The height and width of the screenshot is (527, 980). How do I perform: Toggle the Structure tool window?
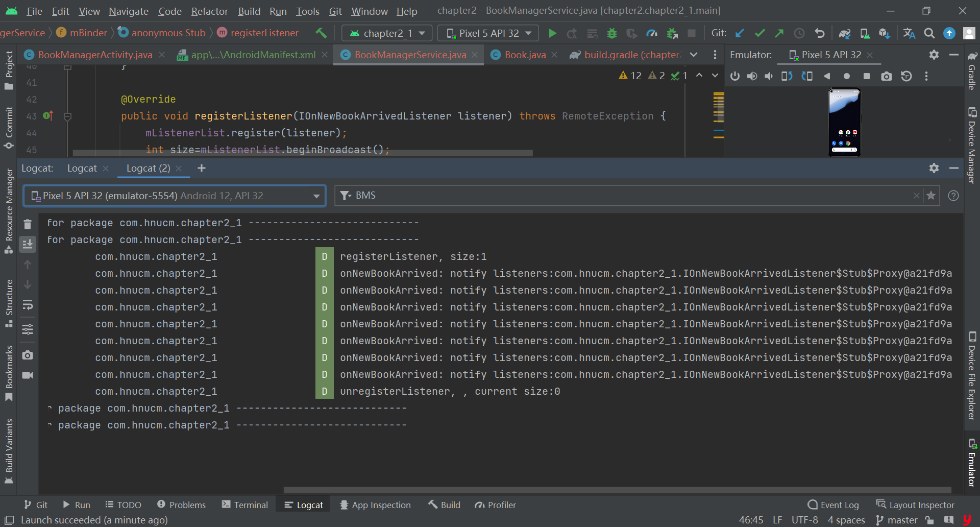point(9,303)
